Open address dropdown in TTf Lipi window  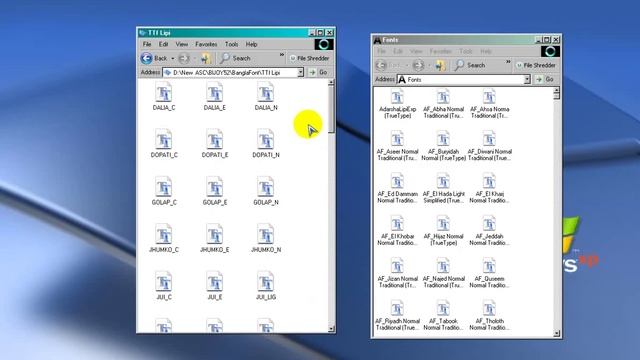pyautogui.click(x=300, y=73)
